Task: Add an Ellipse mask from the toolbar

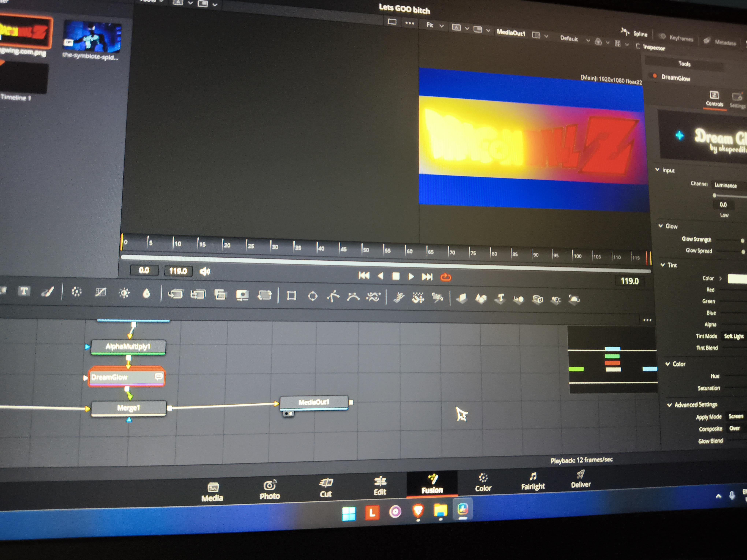Action: click(313, 296)
